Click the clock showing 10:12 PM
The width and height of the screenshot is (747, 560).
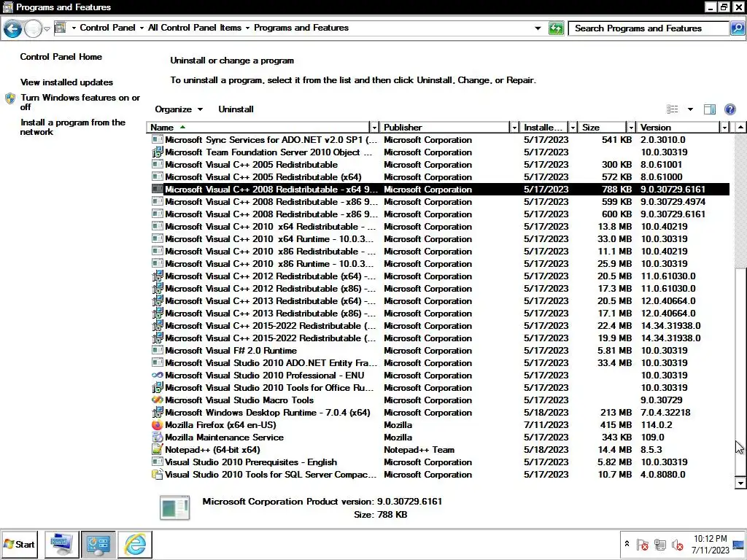tap(710, 539)
